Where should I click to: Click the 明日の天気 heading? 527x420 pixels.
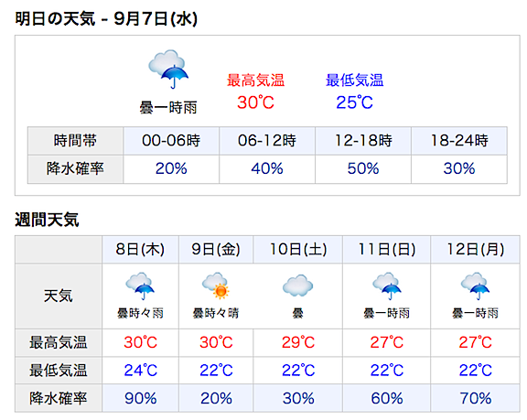pos(55,18)
